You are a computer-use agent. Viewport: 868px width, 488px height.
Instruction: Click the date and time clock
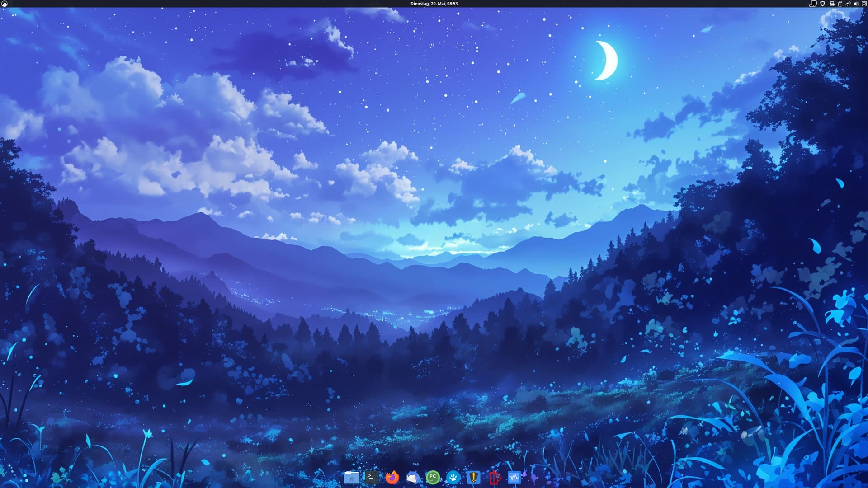click(x=434, y=4)
